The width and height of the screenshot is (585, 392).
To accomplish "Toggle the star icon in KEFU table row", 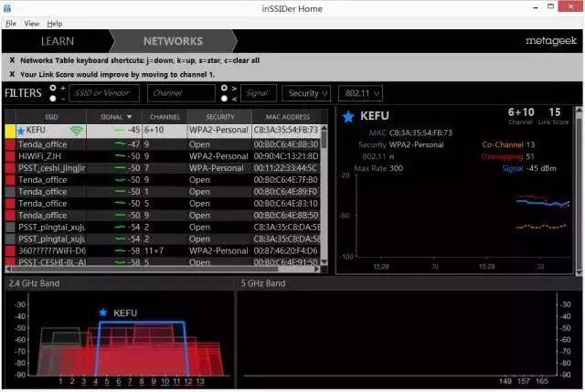I will (x=21, y=131).
